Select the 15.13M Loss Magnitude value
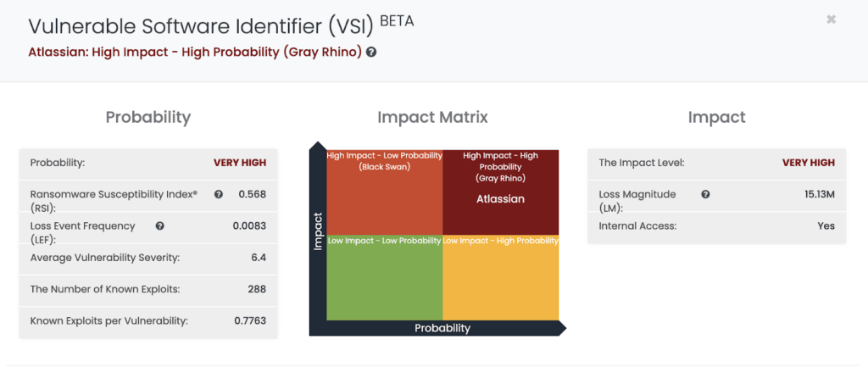Screen dimensions: 868x384 coord(819,194)
